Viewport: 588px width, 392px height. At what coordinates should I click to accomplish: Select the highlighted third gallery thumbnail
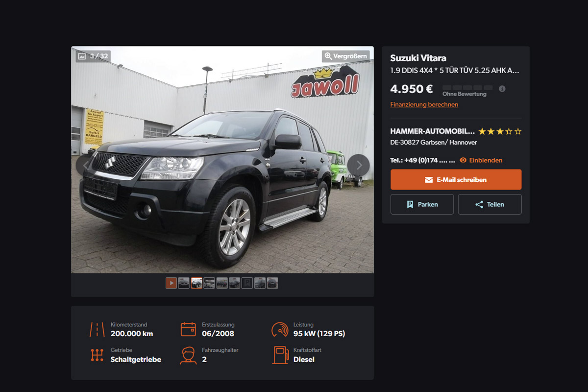click(x=196, y=283)
